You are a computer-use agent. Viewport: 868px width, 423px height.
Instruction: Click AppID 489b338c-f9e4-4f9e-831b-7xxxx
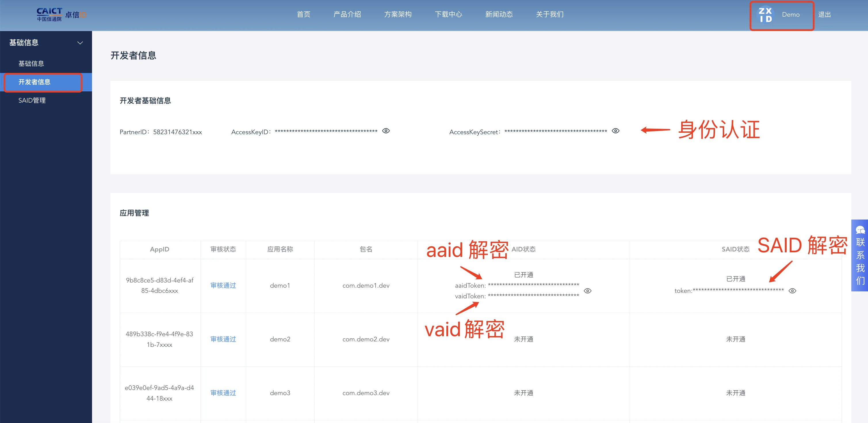pyautogui.click(x=159, y=339)
